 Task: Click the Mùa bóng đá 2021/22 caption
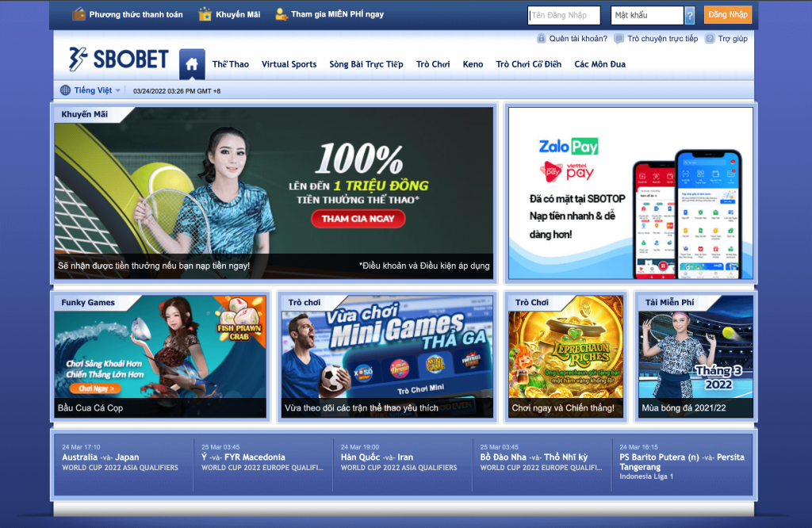(684, 408)
